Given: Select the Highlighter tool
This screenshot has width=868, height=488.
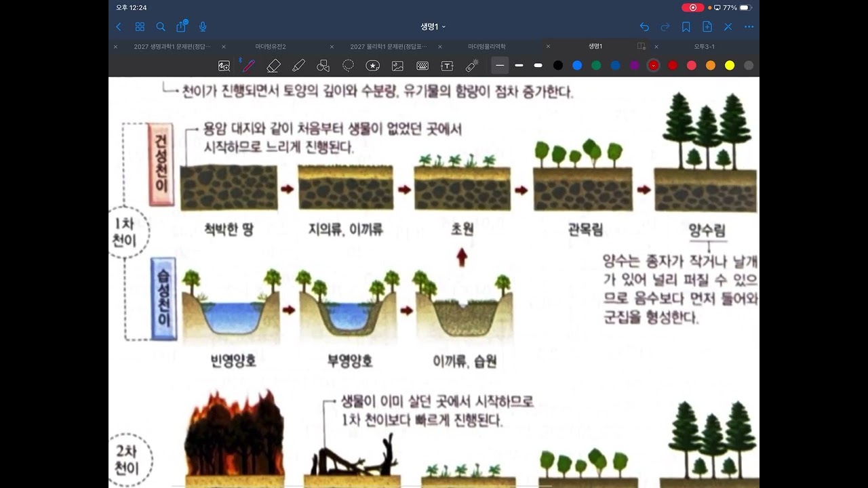Looking at the screenshot, I should coord(298,66).
